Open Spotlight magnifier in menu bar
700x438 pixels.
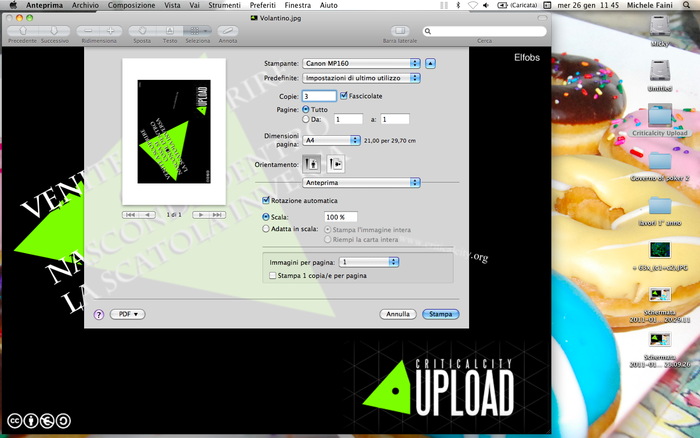(x=687, y=5)
